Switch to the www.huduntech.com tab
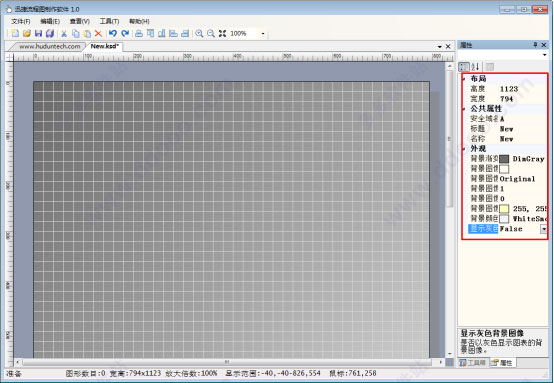 point(49,46)
